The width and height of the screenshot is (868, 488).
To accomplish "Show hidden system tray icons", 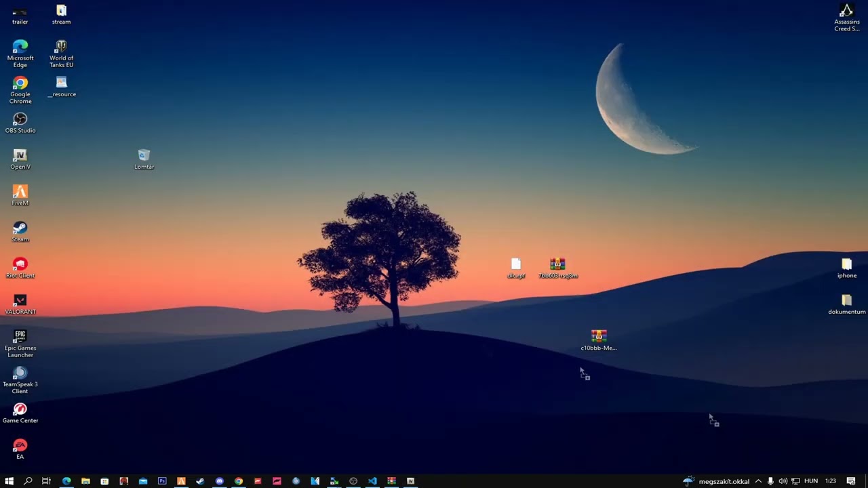I will tap(758, 481).
